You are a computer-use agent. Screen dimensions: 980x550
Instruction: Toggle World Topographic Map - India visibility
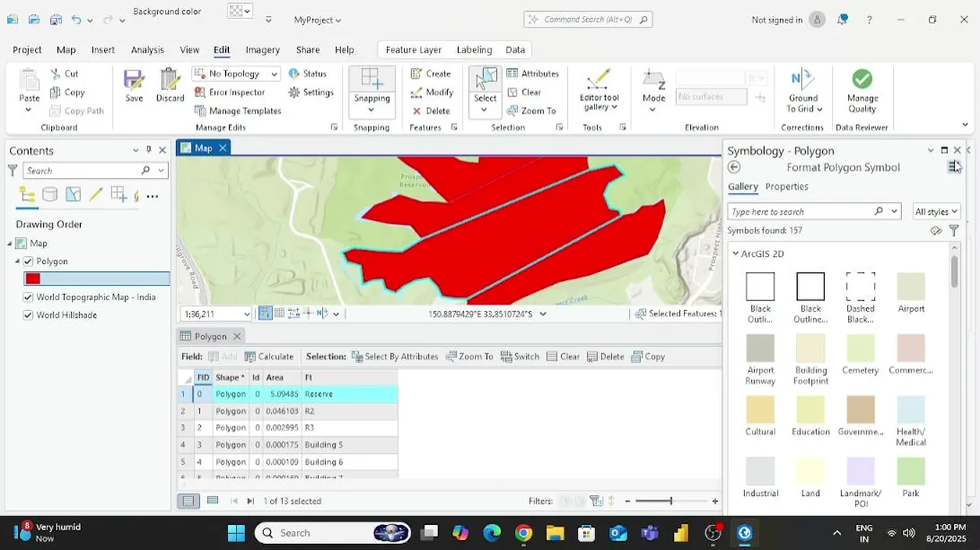[x=28, y=297]
